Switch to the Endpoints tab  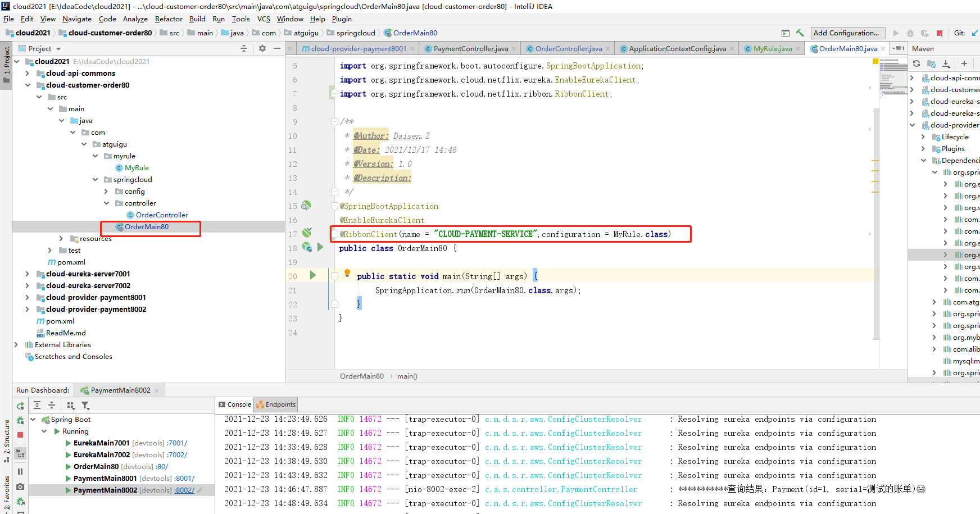click(276, 404)
